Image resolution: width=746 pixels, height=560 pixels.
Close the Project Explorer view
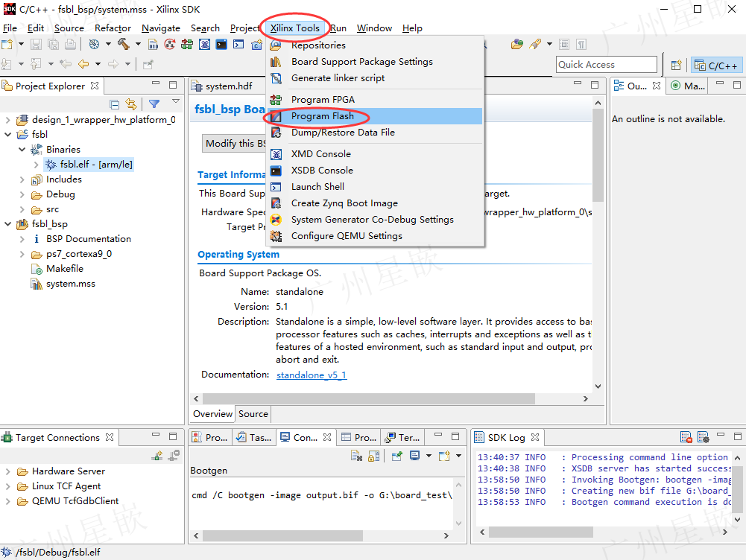(x=95, y=86)
